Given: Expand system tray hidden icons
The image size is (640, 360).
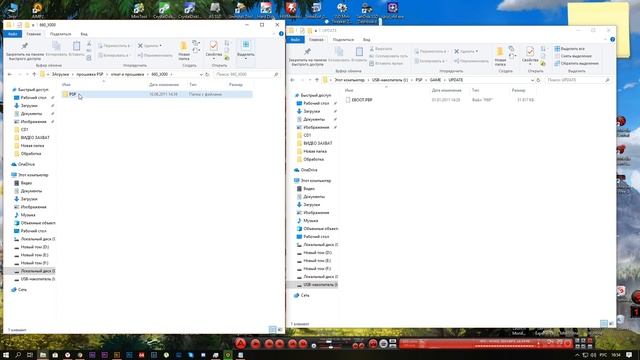Looking at the screenshot, I should pos(577,355).
